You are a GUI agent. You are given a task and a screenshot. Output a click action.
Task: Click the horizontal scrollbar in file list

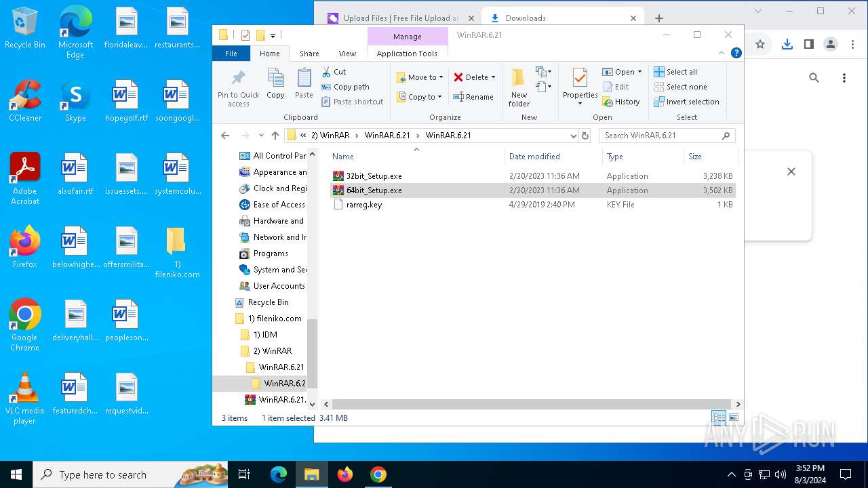coord(532,404)
